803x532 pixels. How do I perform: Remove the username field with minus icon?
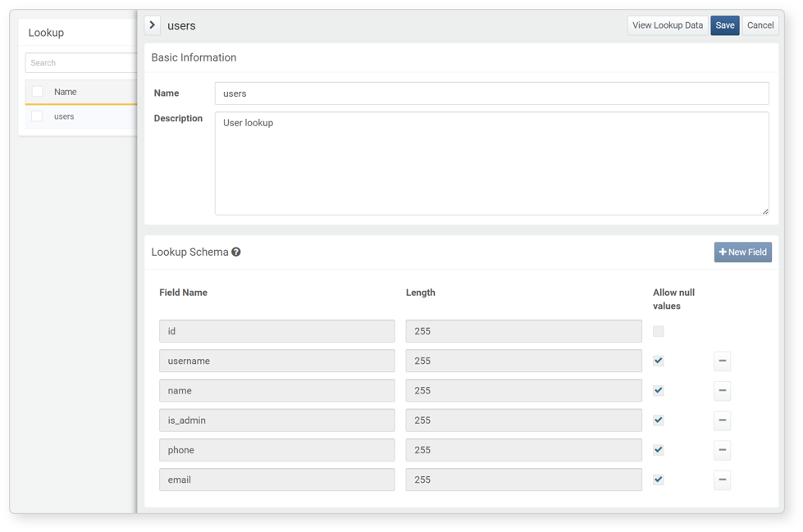pyautogui.click(x=722, y=361)
